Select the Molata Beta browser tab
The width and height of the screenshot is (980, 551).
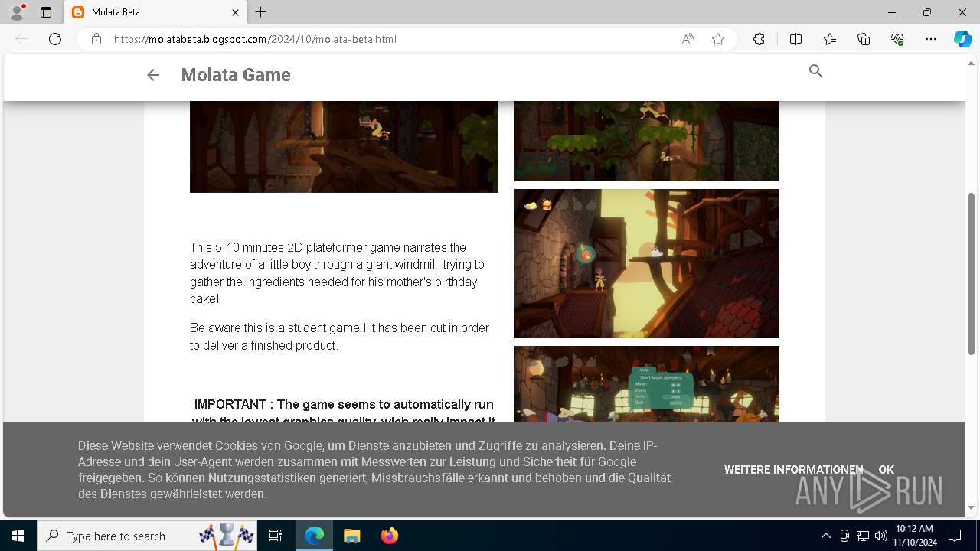tap(155, 12)
